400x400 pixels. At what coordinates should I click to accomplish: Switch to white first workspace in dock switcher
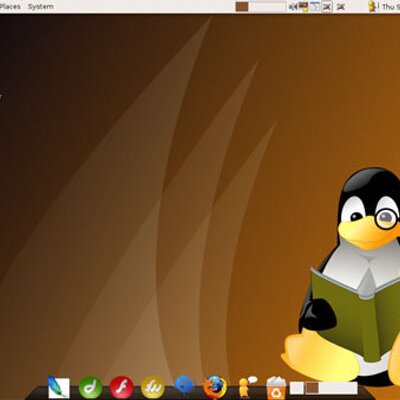click(x=297, y=388)
